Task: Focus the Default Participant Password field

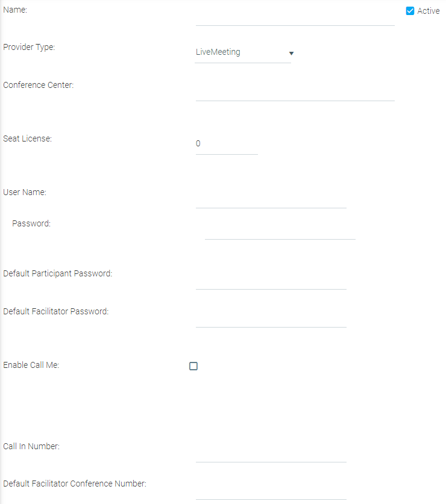Action: tap(271, 281)
